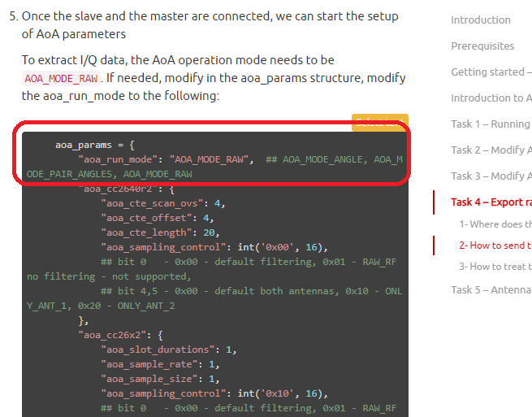Go to the Prerequisites section
This screenshot has width=532, height=417.
pos(482,46)
